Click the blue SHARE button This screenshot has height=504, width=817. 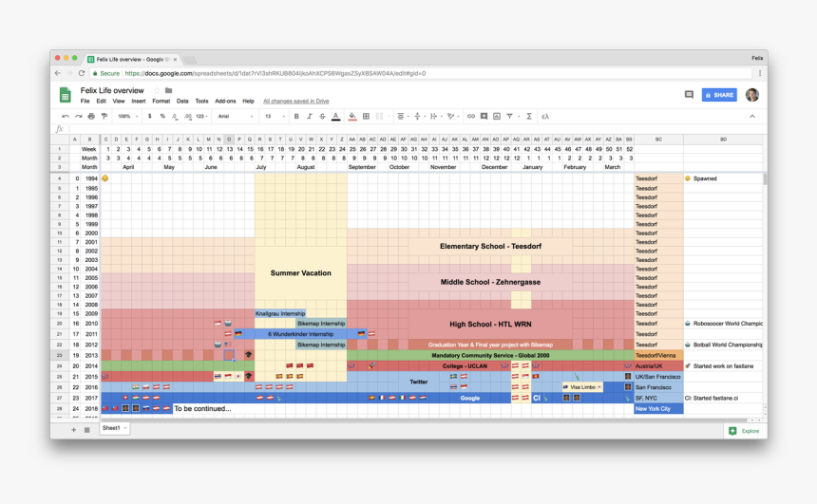point(719,95)
